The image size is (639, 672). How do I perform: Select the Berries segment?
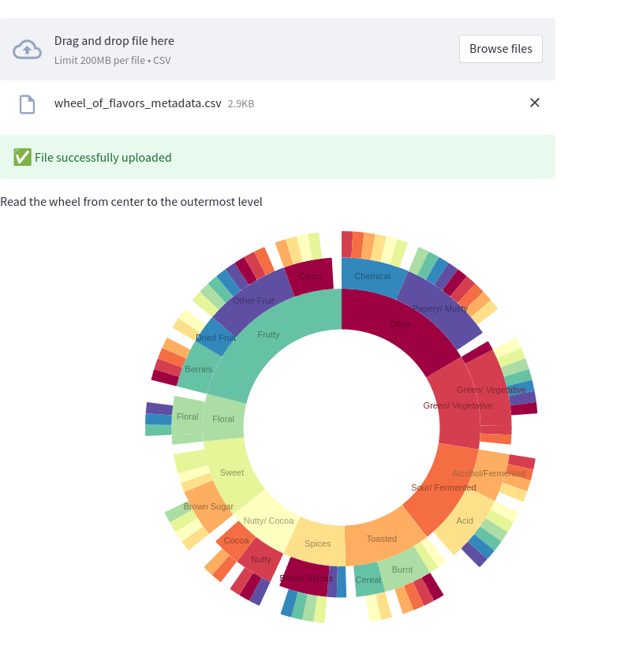point(199,369)
